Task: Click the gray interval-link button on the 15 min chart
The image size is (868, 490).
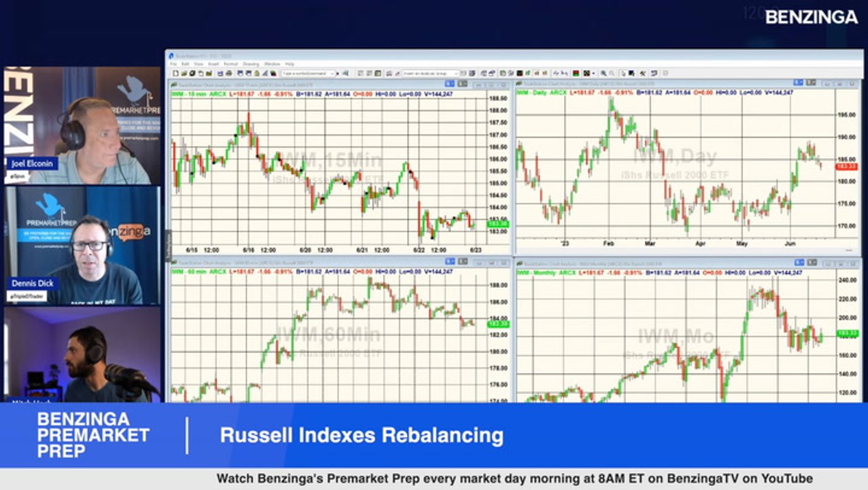Action: coord(463,84)
